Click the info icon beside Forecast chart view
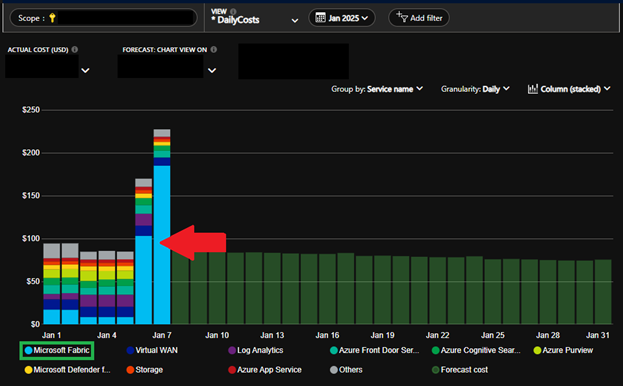The height and width of the screenshot is (387, 623). coord(214,50)
